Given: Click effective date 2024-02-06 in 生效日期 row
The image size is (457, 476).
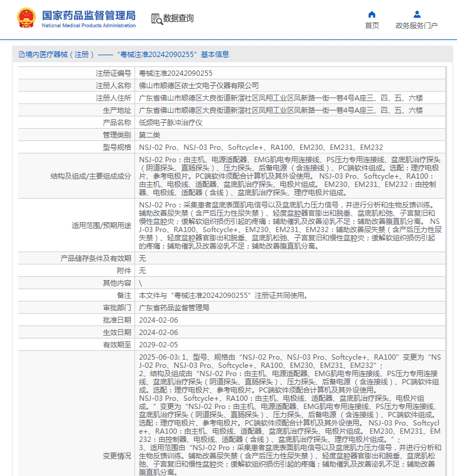Looking at the screenshot, I should click(x=159, y=333).
